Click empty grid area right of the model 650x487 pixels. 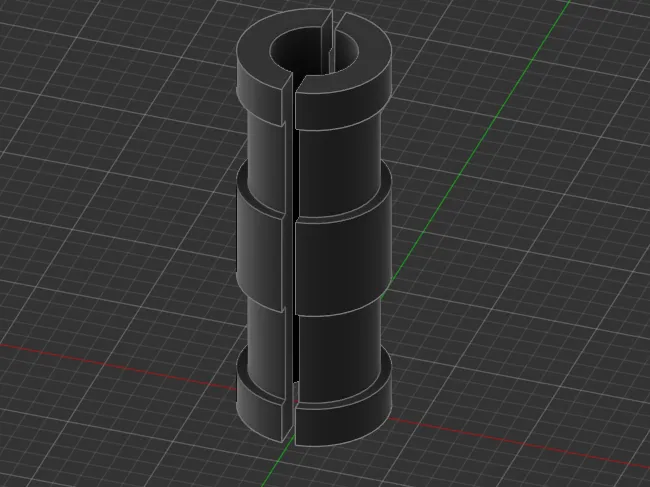(539, 290)
